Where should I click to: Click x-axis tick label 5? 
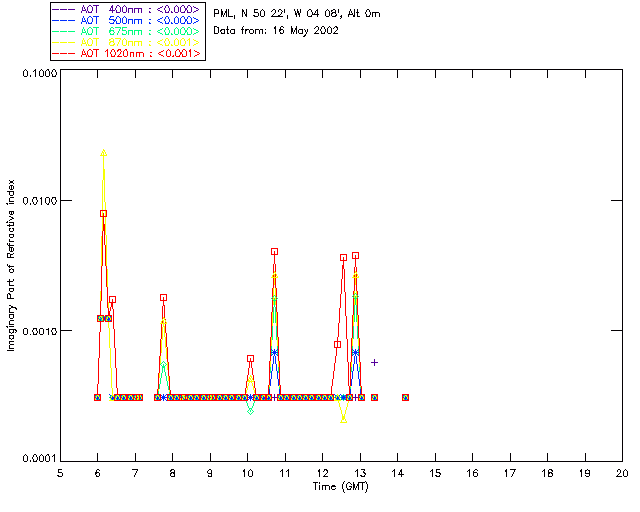[60, 474]
